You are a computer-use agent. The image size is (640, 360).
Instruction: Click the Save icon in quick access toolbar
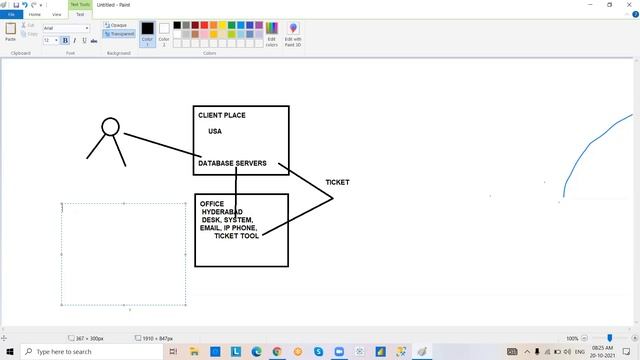[x=16, y=5]
